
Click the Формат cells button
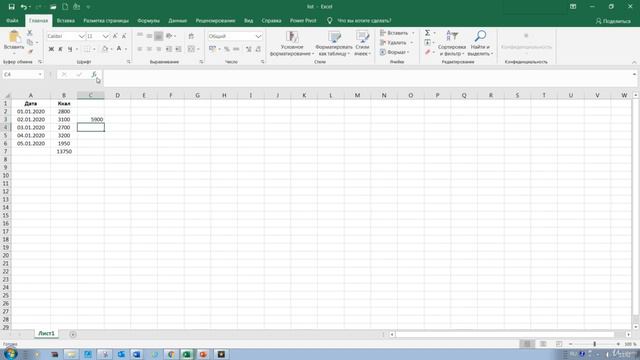pyautogui.click(x=394, y=52)
